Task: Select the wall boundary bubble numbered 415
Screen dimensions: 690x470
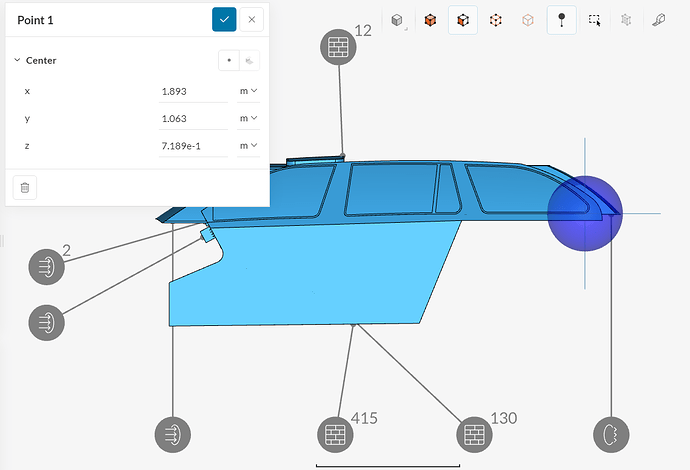Action: (x=335, y=435)
